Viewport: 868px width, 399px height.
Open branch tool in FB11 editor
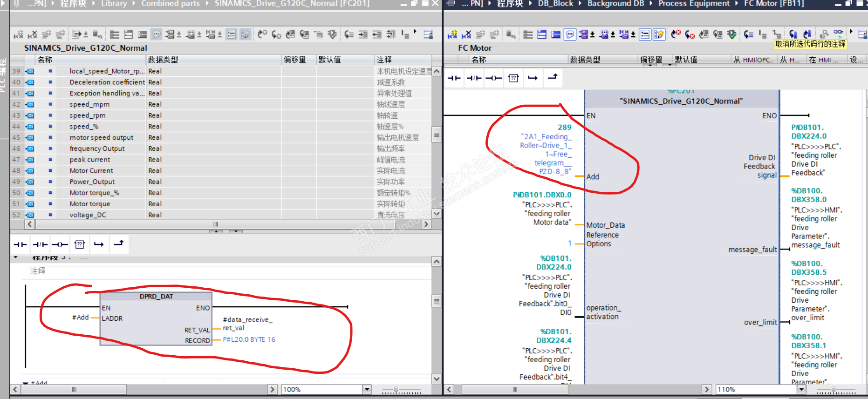[533, 78]
